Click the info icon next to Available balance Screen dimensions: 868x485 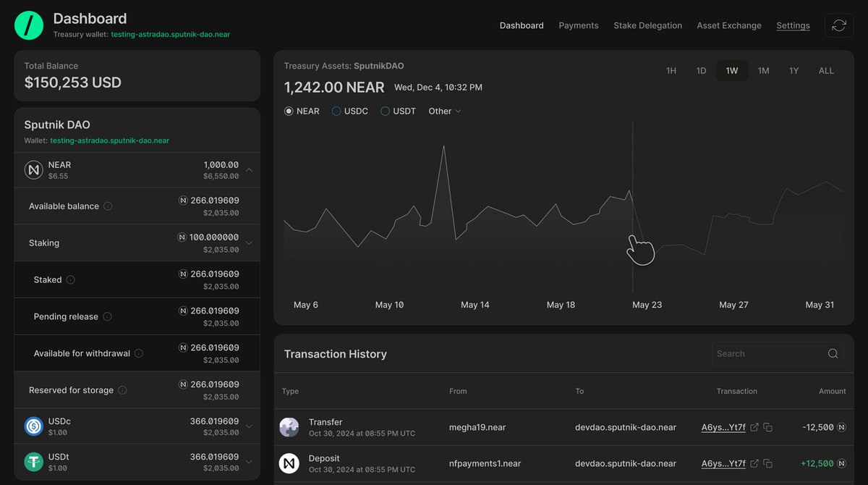(107, 206)
